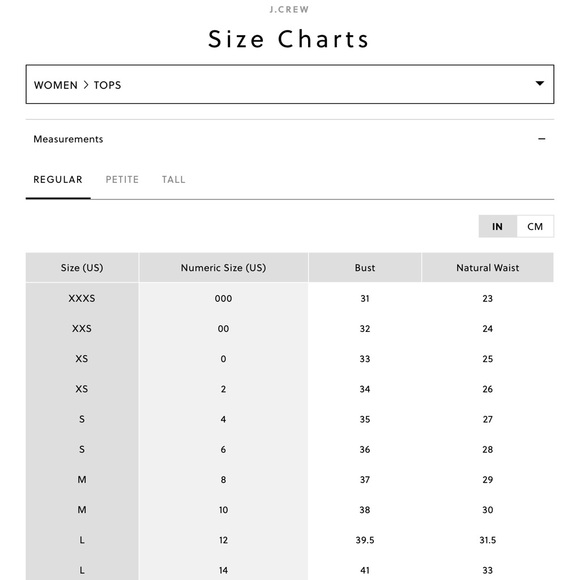The image size is (580, 580).
Task: Click the Natural Waist column header
Action: [x=488, y=268]
